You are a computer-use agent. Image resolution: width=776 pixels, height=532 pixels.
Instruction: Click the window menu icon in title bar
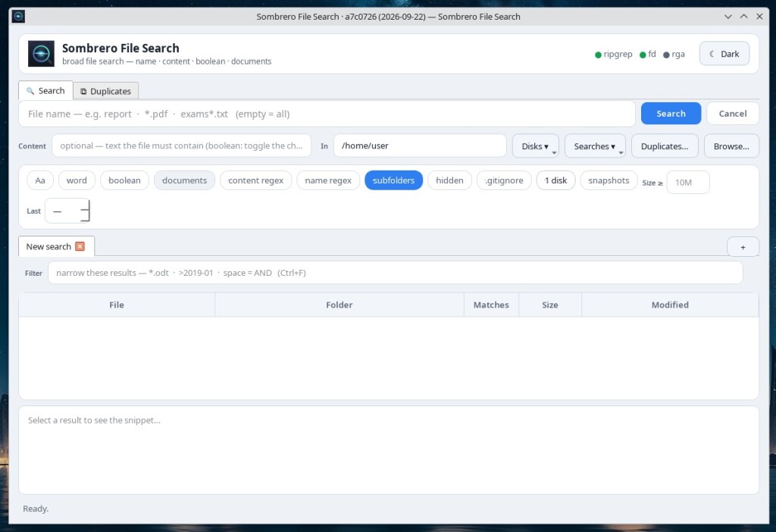(x=18, y=17)
